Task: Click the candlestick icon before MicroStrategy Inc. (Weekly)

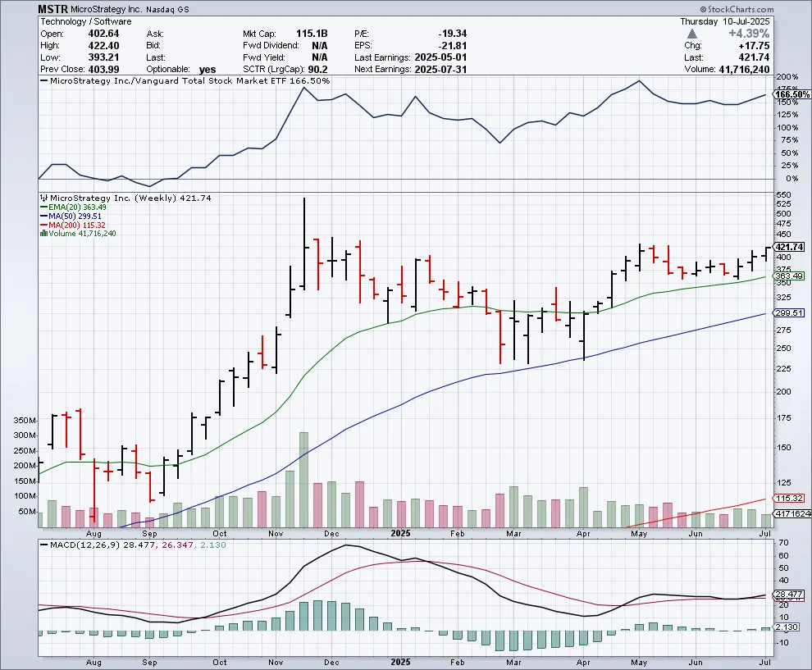Action: (x=44, y=198)
